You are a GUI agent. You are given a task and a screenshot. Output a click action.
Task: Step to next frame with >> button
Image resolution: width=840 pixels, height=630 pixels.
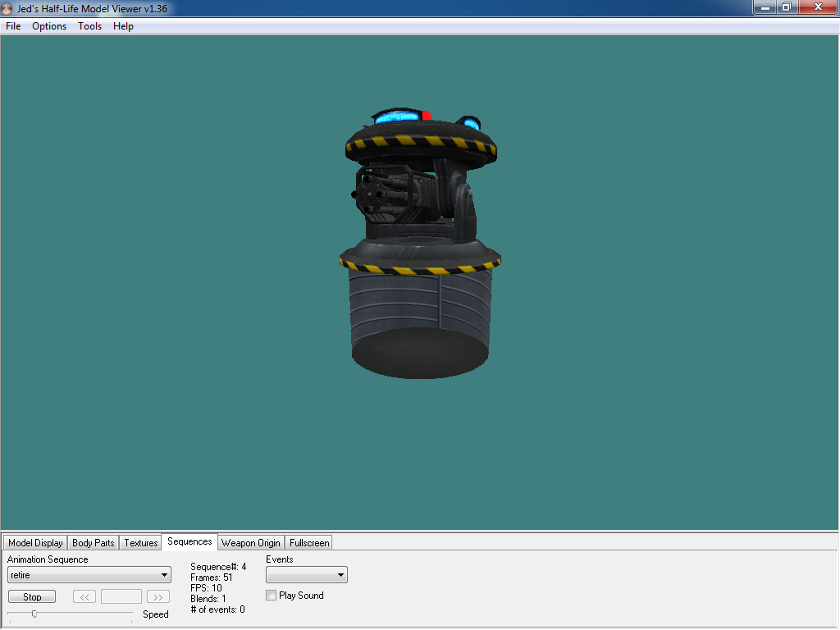coord(158,597)
